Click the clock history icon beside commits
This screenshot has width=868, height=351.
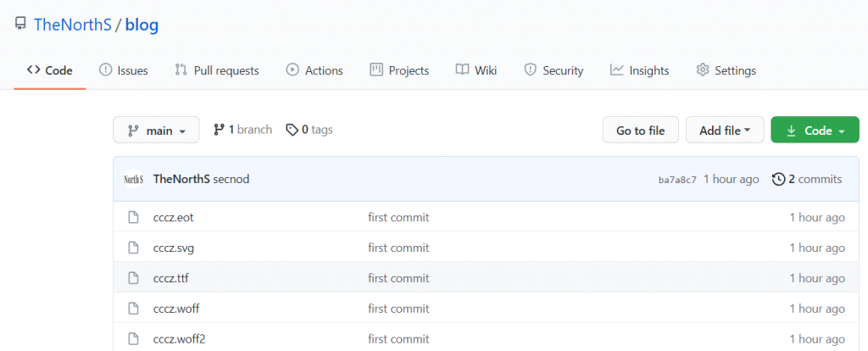tap(779, 180)
